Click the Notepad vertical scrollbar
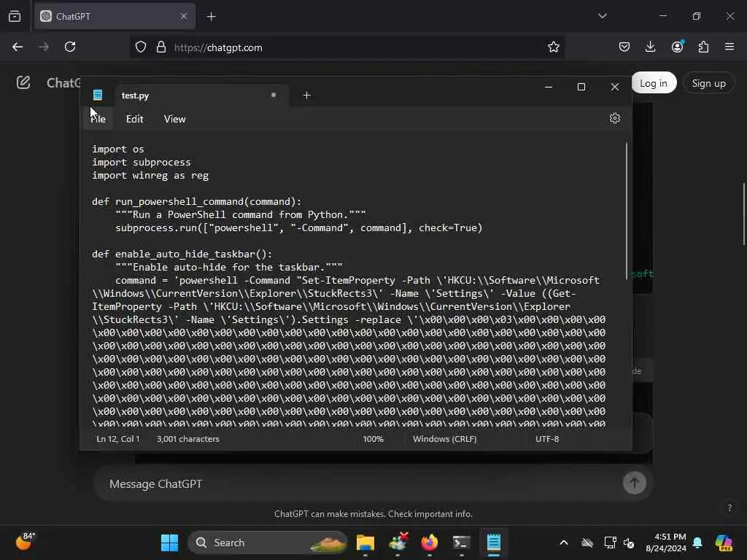Image resolution: width=747 pixels, height=560 pixels. coord(626,211)
